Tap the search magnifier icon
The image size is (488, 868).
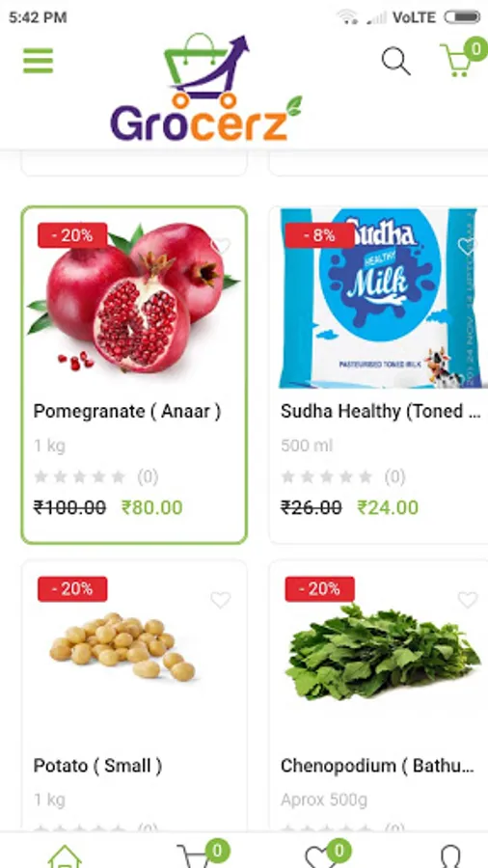[395, 61]
